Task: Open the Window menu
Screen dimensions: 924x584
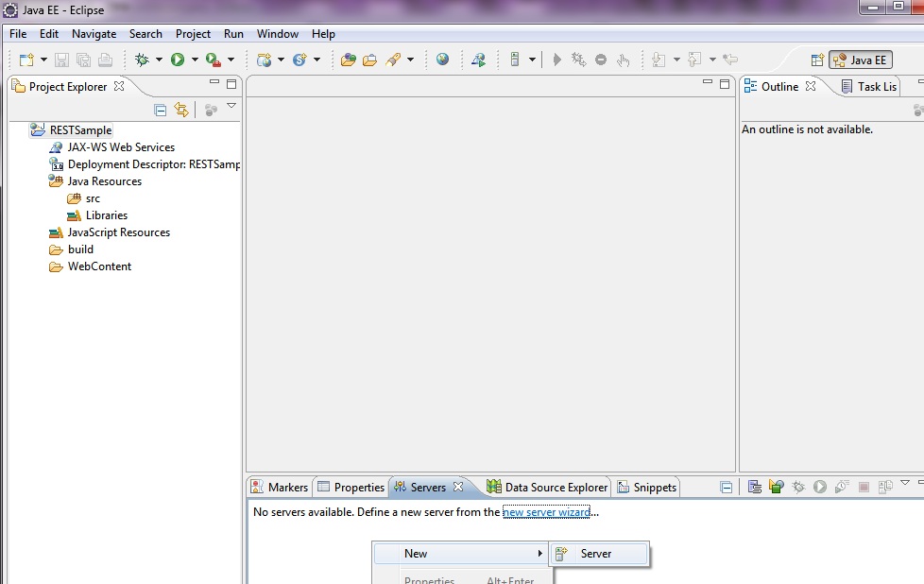Action: tap(277, 34)
